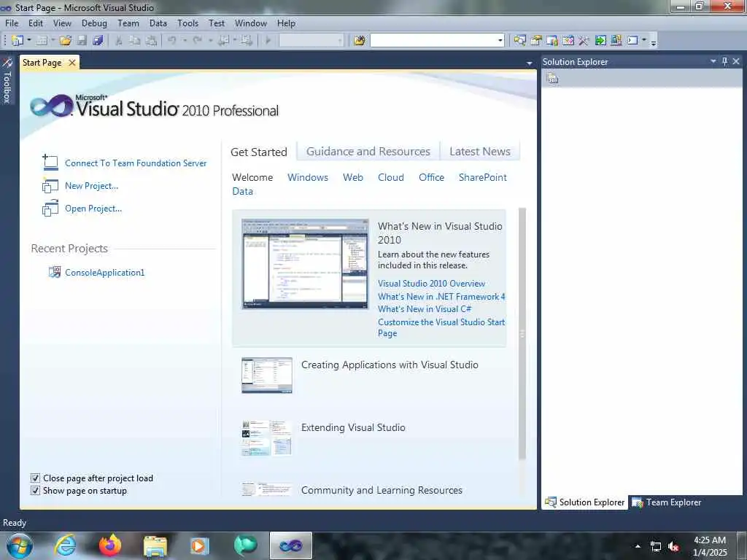This screenshot has width=747, height=560.
Task: Click the New Project toolbar icon
Action: click(18, 41)
